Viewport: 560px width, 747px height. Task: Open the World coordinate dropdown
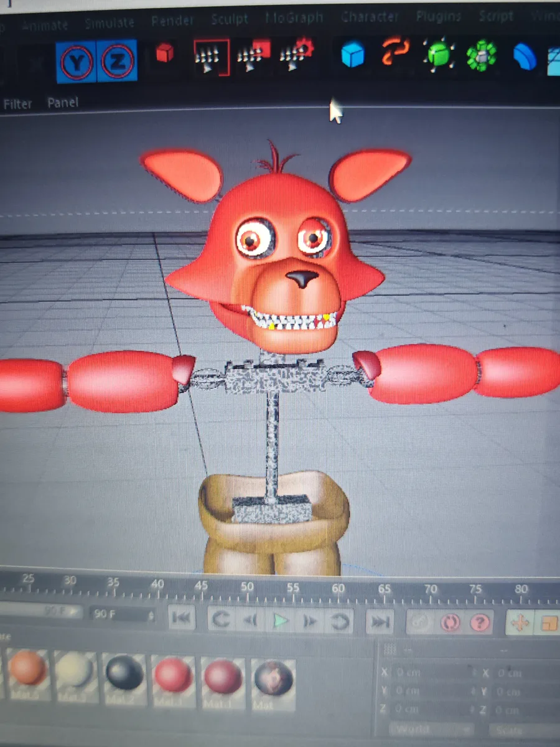(x=431, y=730)
